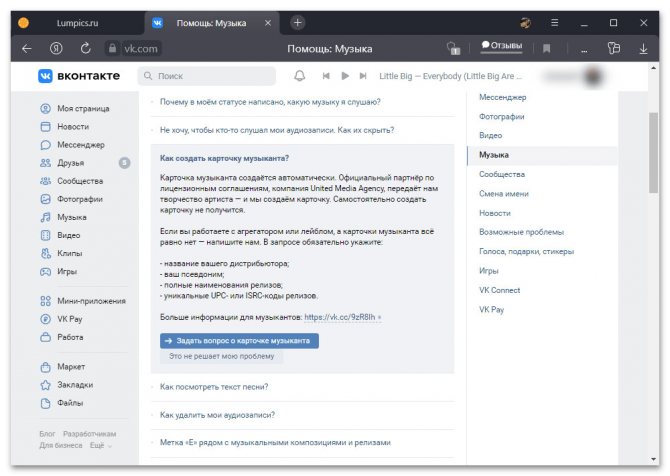Click the Видео icon in left sidebar
The image size is (670, 476).
pyautogui.click(x=45, y=235)
